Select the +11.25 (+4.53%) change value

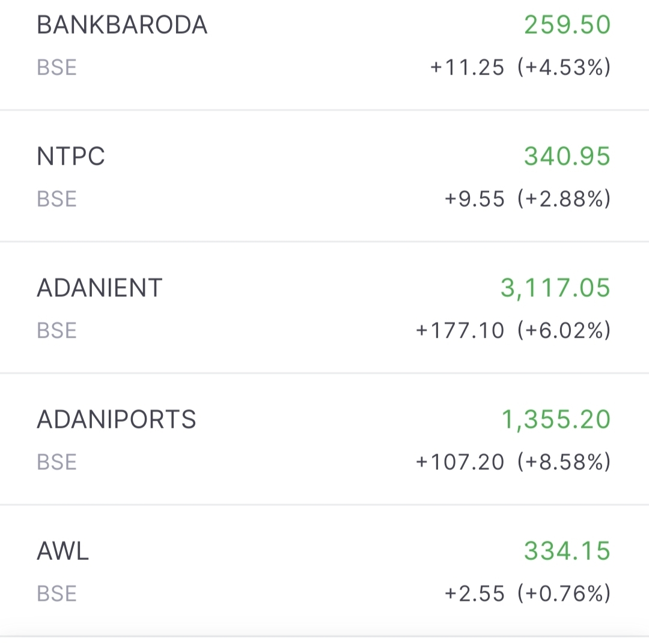(520, 67)
